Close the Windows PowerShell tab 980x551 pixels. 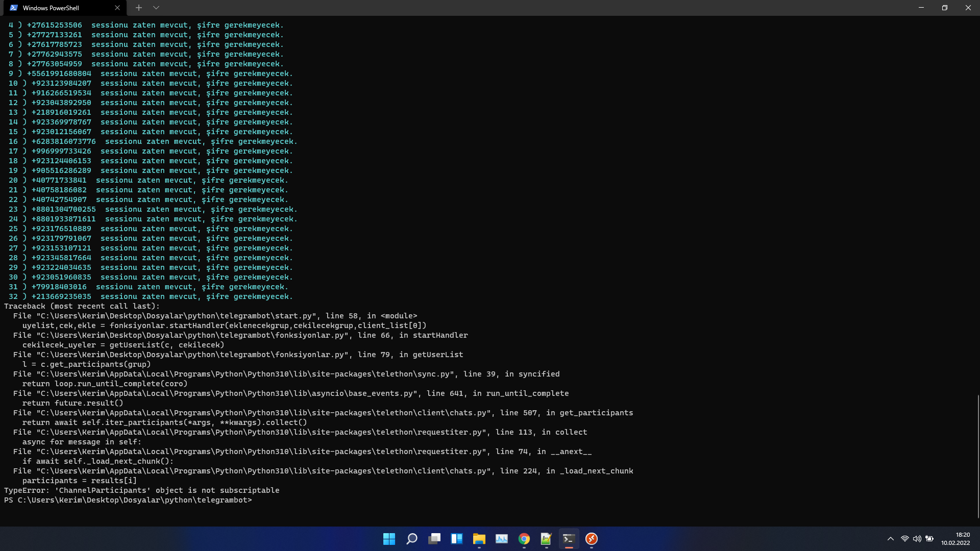coord(117,8)
